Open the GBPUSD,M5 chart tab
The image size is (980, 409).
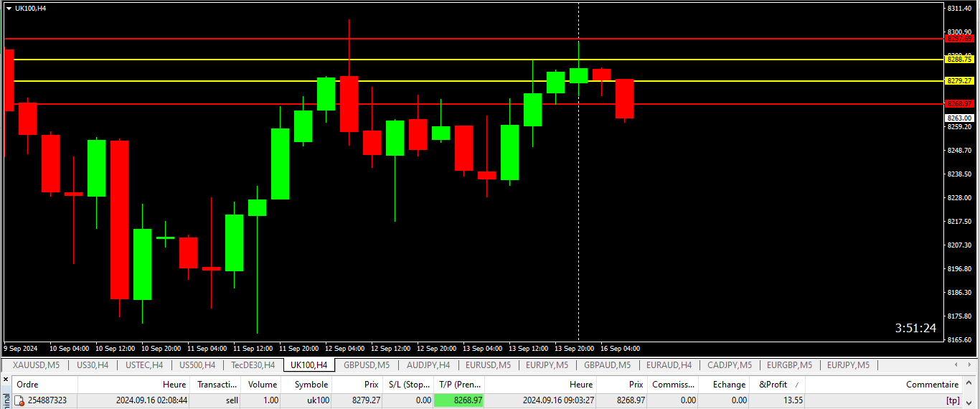tap(366, 365)
